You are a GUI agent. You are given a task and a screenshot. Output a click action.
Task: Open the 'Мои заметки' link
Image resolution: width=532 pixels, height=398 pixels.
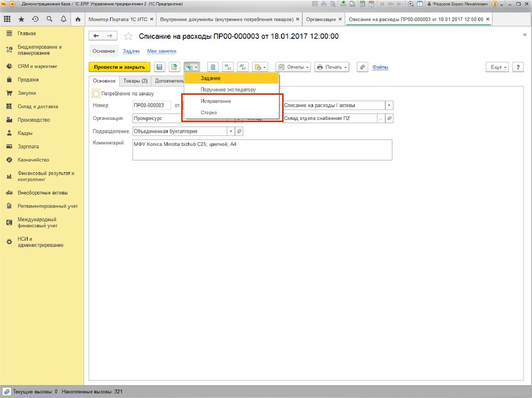162,51
